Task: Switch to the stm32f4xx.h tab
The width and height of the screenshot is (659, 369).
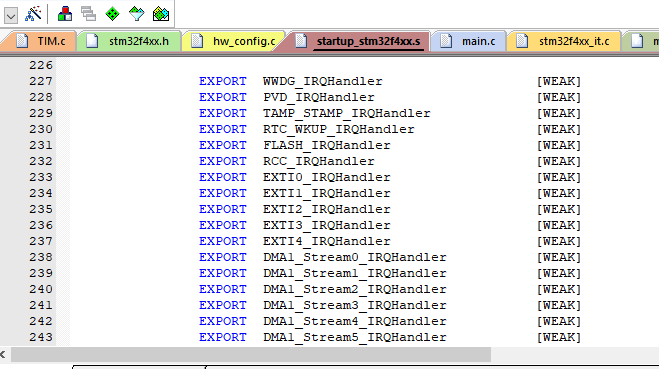Action: click(x=139, y=41)
